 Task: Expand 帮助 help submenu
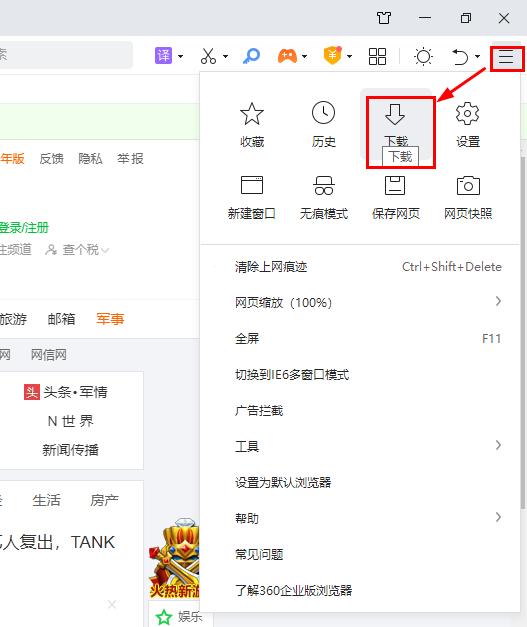click(360, 518)
